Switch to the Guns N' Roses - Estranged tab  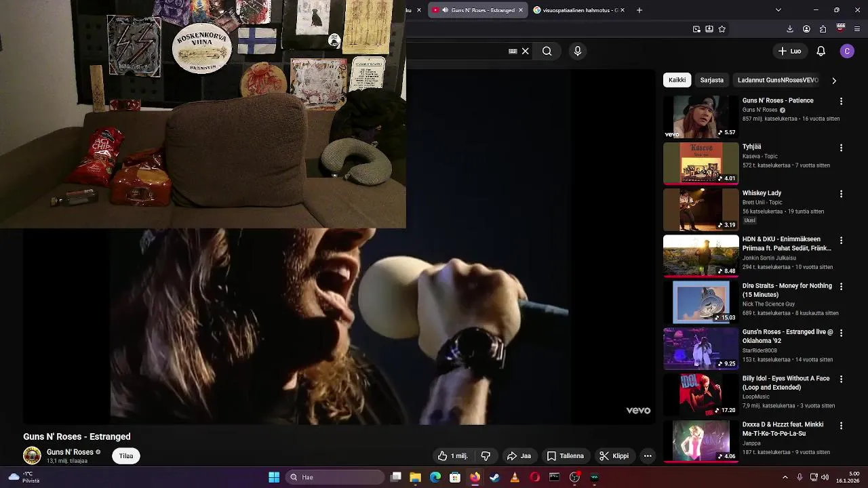pyautogui.click(x=477, y=10)
